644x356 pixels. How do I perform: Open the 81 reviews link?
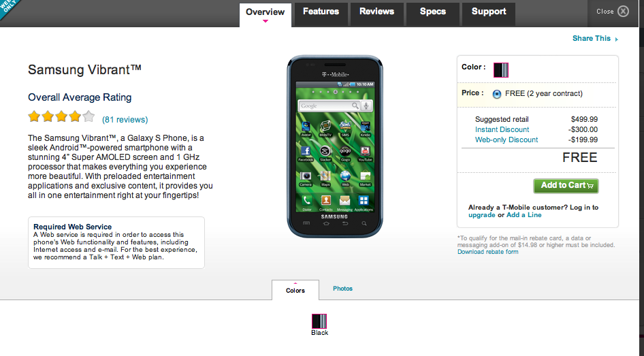125,120
